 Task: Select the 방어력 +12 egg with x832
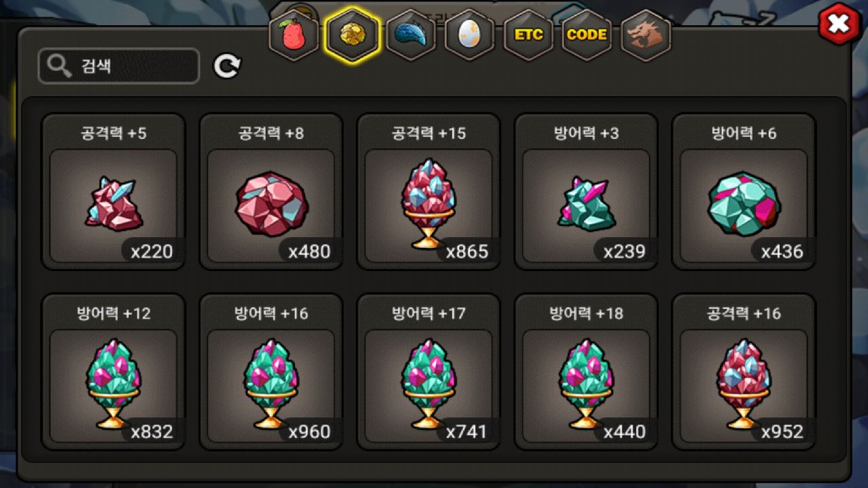[x=113, y=371]
